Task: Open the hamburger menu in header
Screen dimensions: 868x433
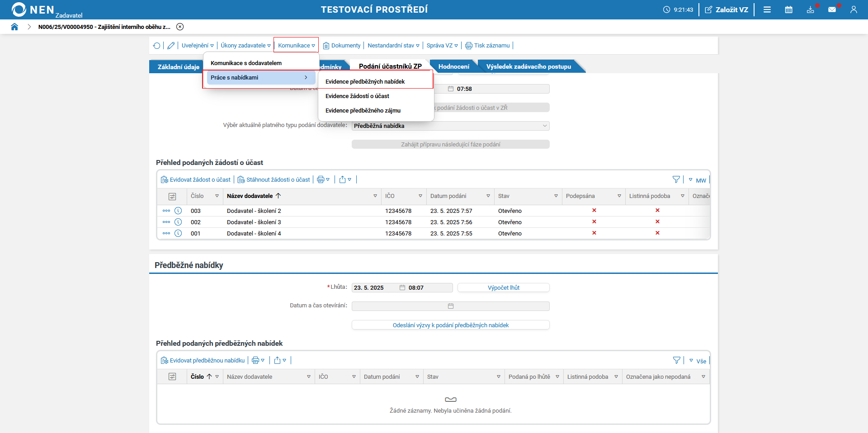Action: click(767, 9)
